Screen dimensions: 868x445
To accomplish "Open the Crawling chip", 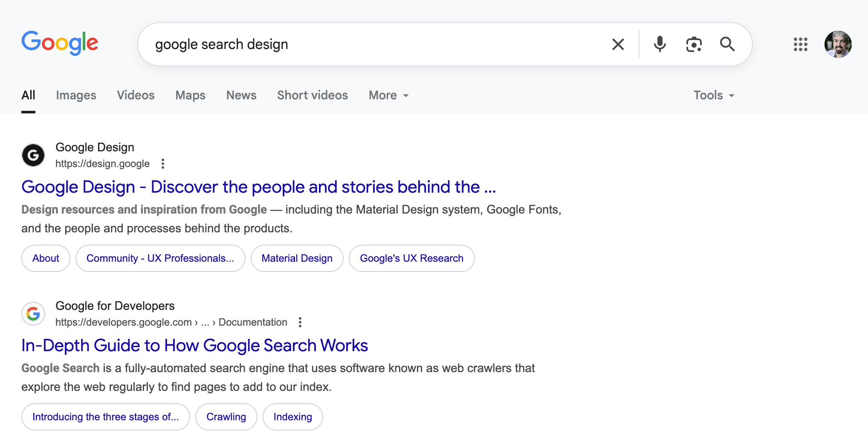I will point(226,417).
